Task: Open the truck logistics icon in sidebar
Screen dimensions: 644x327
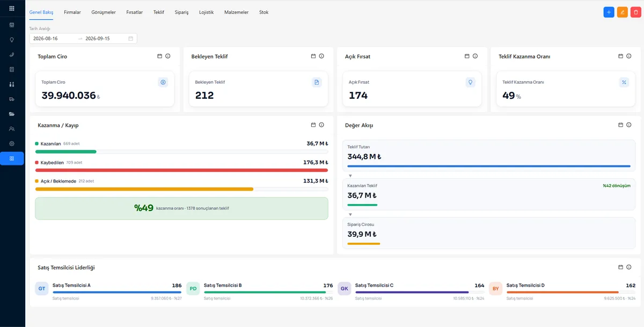Action: [12, 99]
